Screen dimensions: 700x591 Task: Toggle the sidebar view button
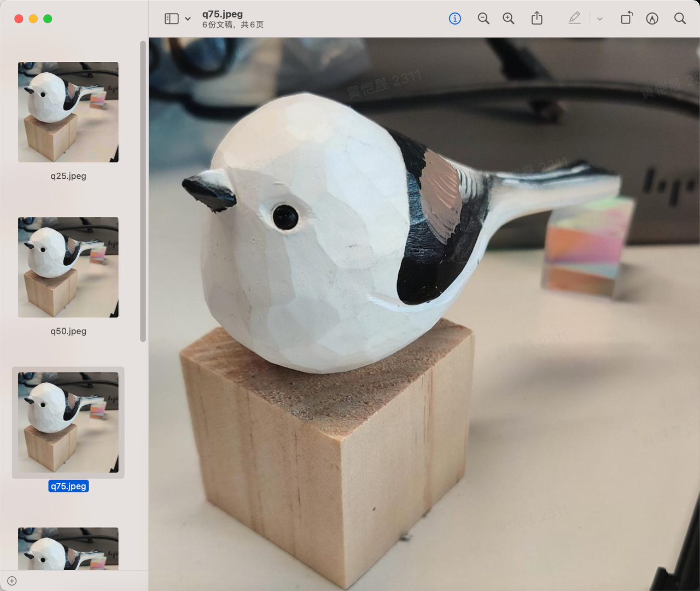tap(171, 19)
